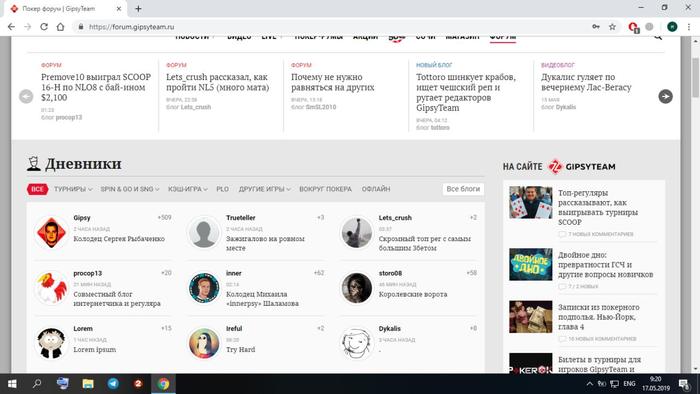Viewport: 700px width, 394px height.
Task: Go forward with the browser forward arrow
Action: point(28,27)
